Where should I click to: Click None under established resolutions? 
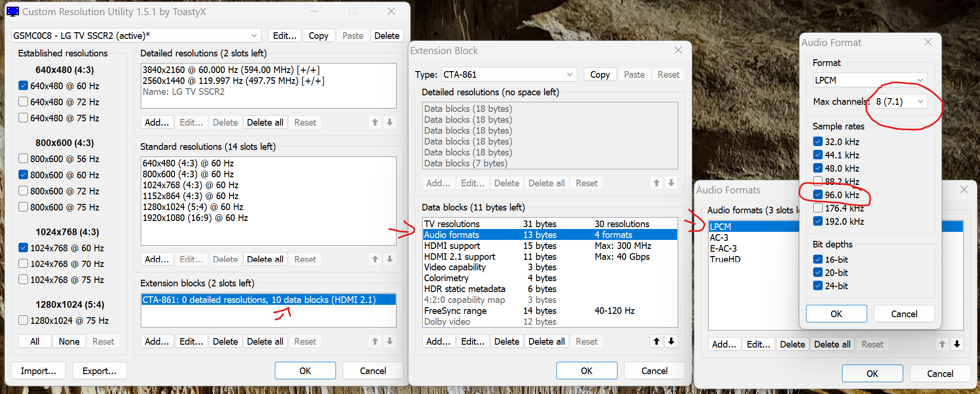coord(69,341)
